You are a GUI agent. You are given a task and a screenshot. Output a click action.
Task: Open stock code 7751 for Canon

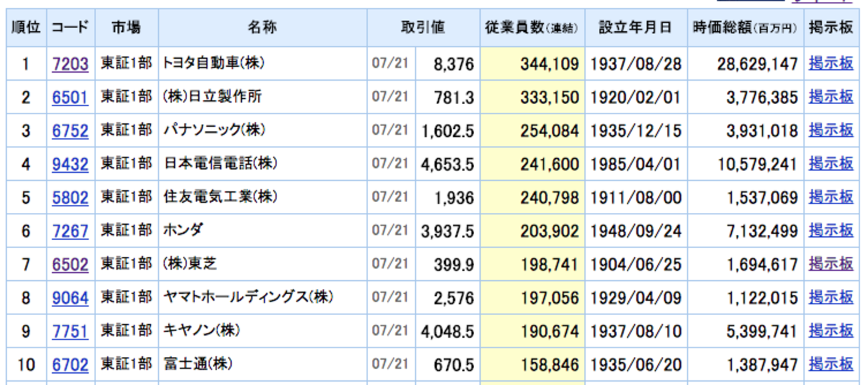coord(70,332)
